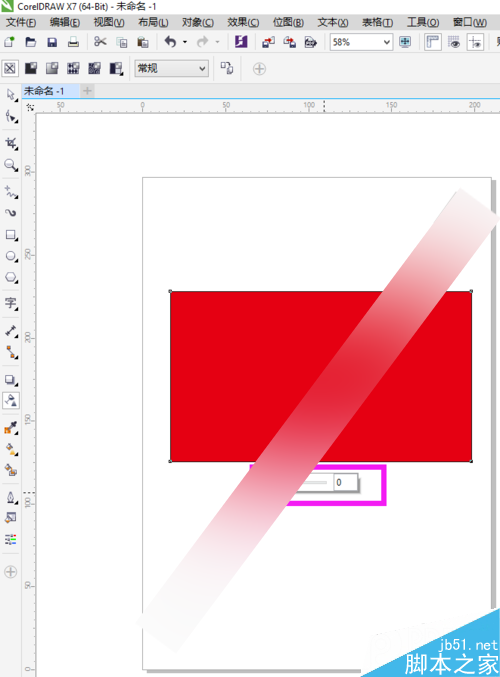Select the Ellipse tool
The height and width of the screenshot is (677, 500).
(11, 256)
